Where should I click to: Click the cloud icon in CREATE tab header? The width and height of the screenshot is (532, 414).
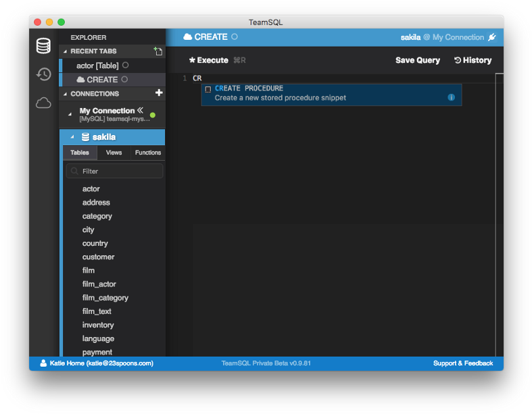click(x=188, y=36)
